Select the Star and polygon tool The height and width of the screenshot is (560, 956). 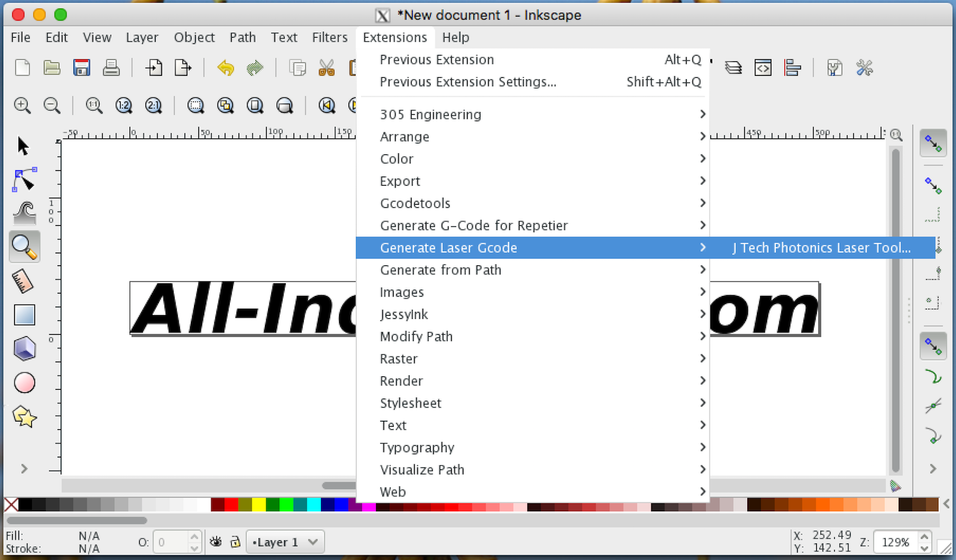pyautogui.click(x=24, y=417)
